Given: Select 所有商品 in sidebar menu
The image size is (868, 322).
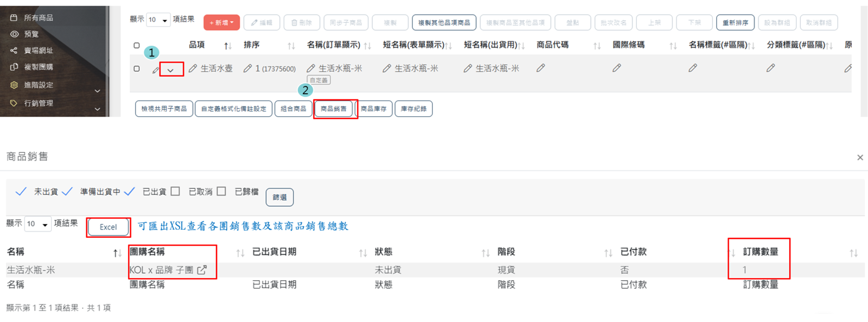Looking at the screenshot, I should (x=39, y=18).
